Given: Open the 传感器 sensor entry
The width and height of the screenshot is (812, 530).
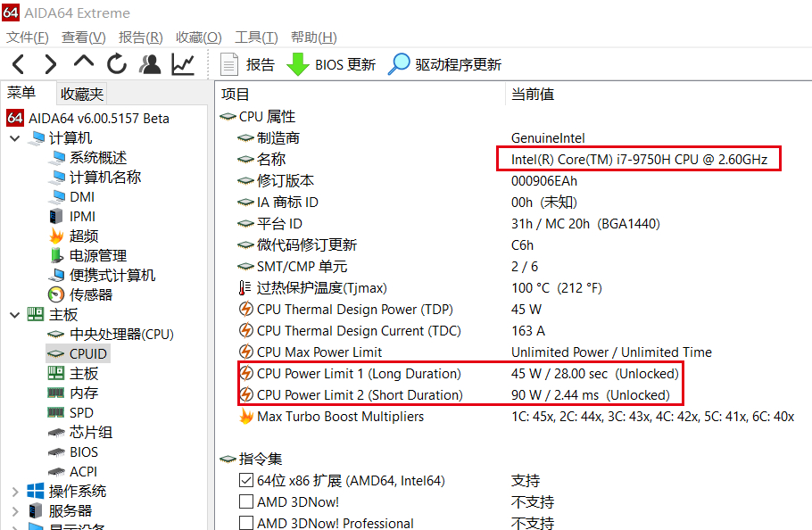Looking at the screenshot, I should 91,295.
